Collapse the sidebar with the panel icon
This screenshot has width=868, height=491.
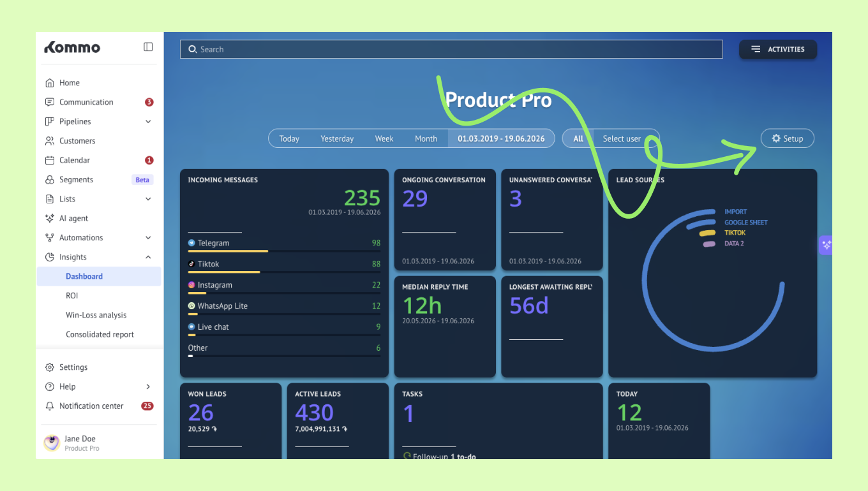(x=148, y=47)
